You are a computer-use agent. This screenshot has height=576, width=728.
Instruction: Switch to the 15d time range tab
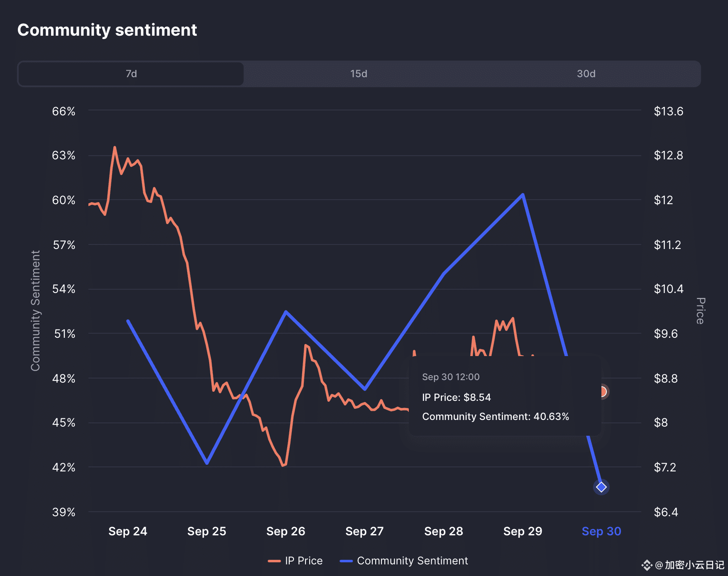(x=359, y=74)
